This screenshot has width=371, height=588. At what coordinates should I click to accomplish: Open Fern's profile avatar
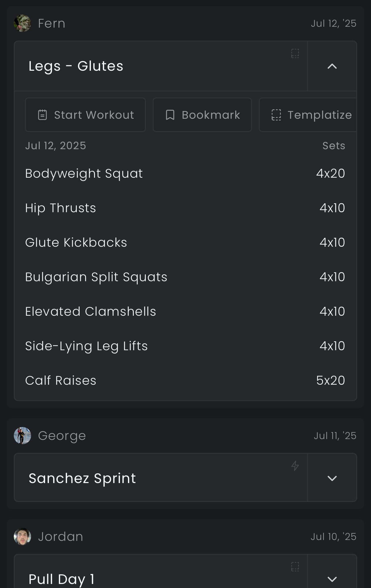[x=23, y=23]
